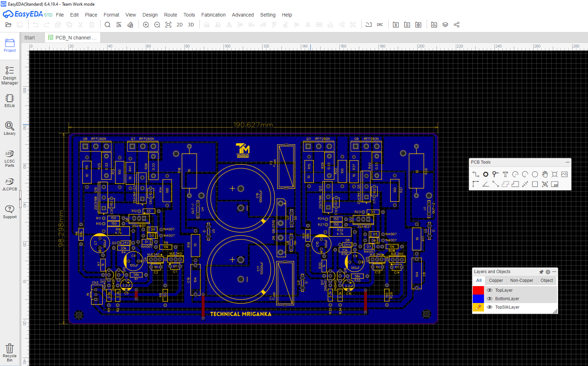
Task: Open the Recycle Bin in sidebar
Action: tap(10, 353)
